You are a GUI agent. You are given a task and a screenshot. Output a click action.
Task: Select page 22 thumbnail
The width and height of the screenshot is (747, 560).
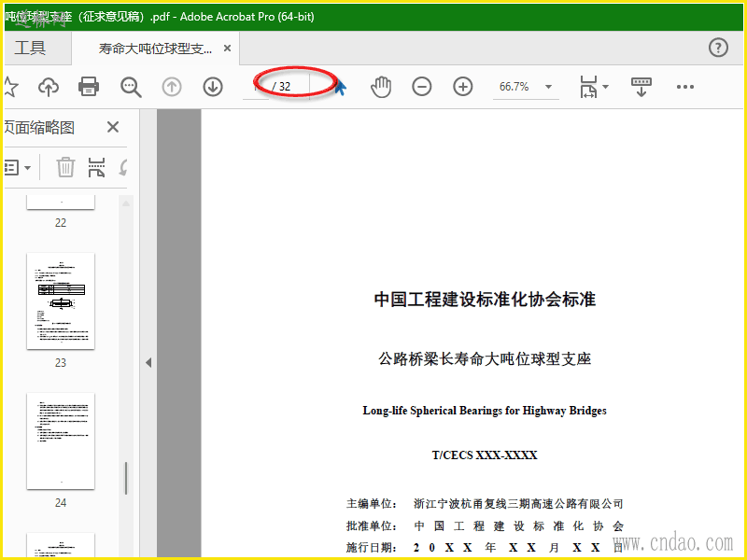pyautogui.click(x=61, y=202)
